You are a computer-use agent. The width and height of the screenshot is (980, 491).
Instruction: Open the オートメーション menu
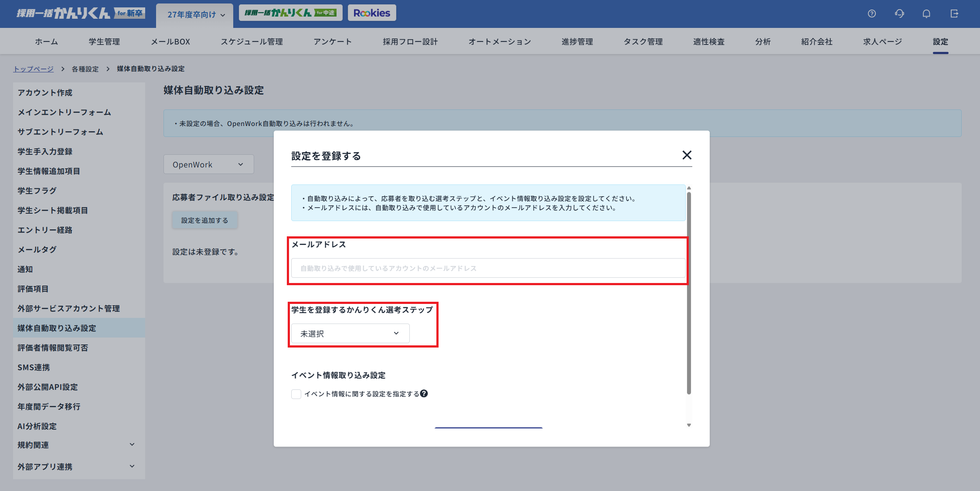[x=500, y=41]
